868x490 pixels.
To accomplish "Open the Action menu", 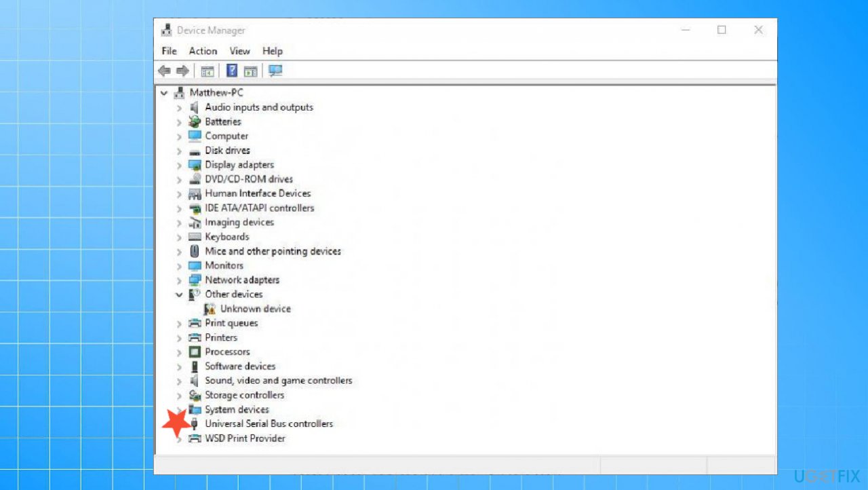I will 203,51.
